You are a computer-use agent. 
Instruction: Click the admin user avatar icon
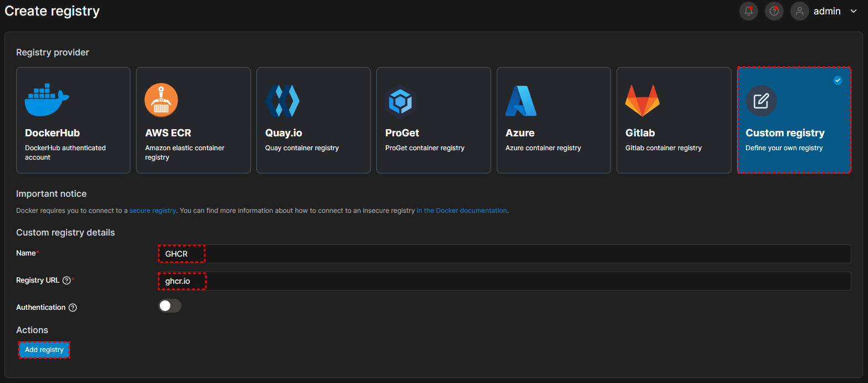click(799, 11)
